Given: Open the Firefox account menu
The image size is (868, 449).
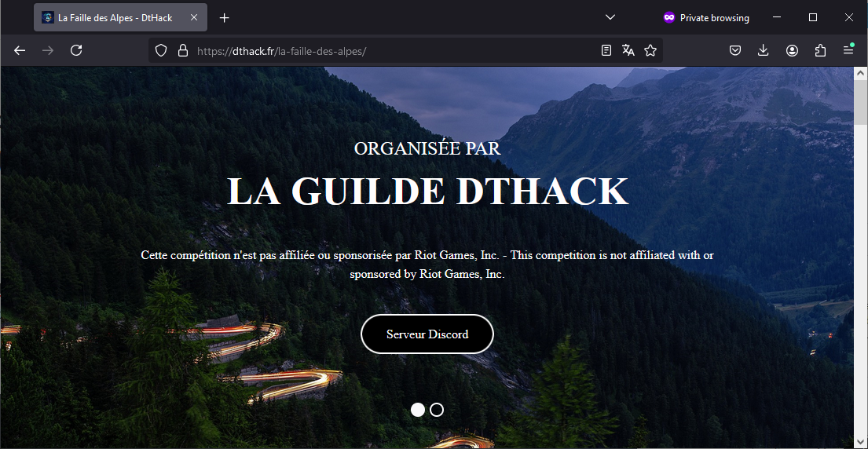Looking at the screenshot, I should coord(792,51).
